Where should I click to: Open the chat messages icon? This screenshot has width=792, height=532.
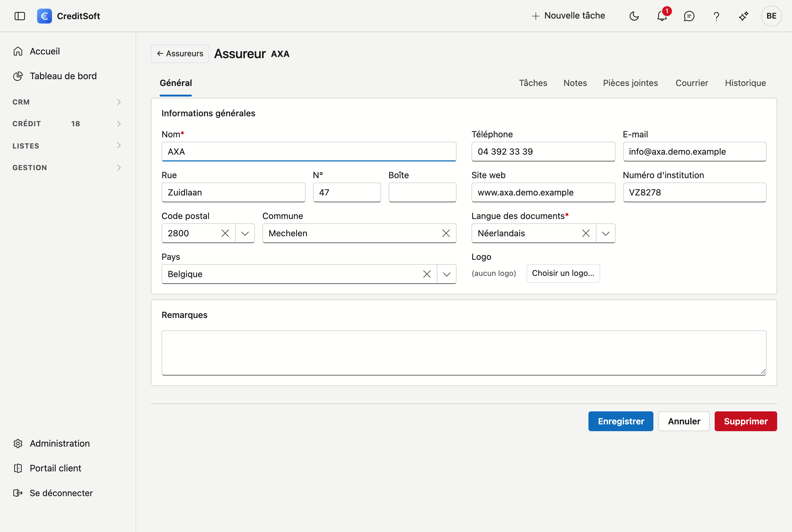pos(689,16)
